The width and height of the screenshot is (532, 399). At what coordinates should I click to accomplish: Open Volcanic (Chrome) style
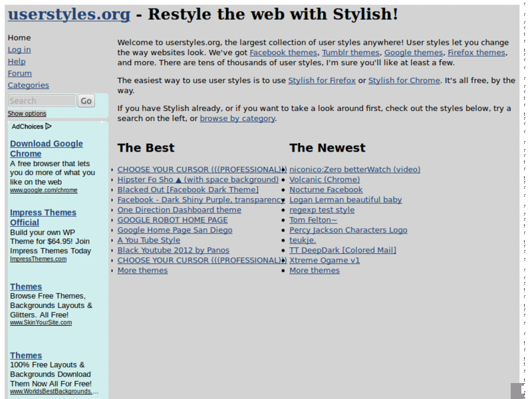tap(325, 180)
